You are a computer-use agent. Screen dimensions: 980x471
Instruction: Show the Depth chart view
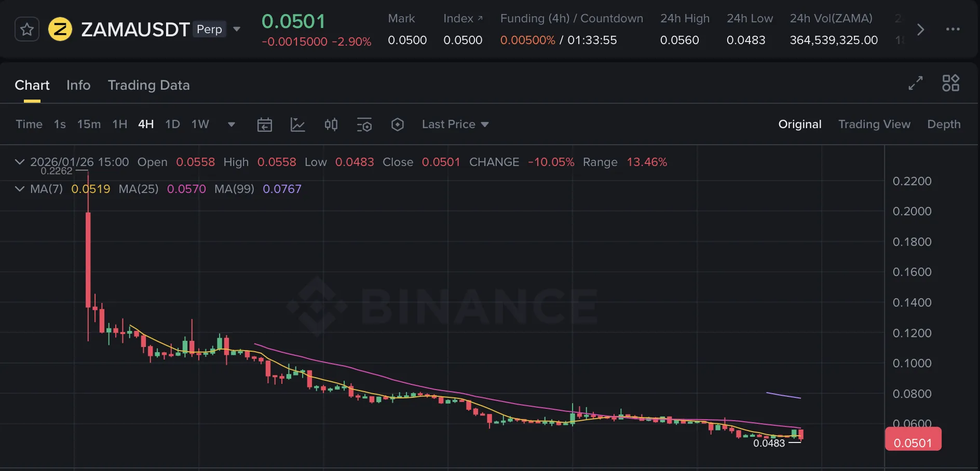pyautogui.click(x=944, y=124)
